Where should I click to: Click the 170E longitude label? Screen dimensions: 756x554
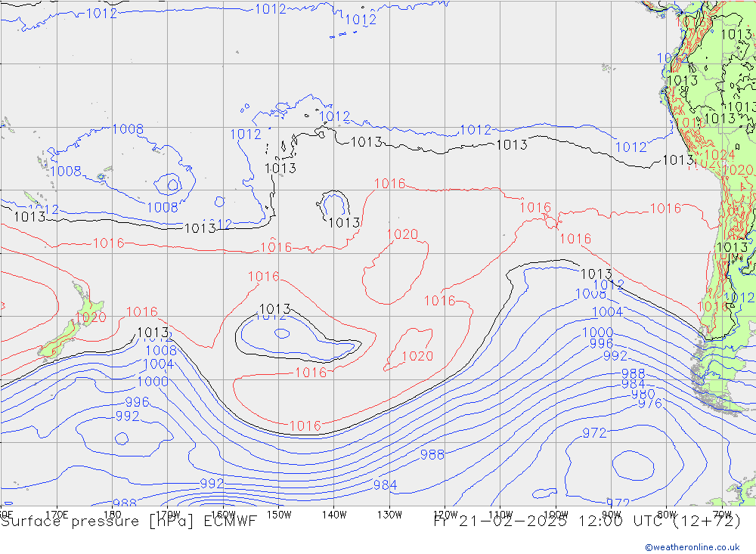tap(57, 515)
